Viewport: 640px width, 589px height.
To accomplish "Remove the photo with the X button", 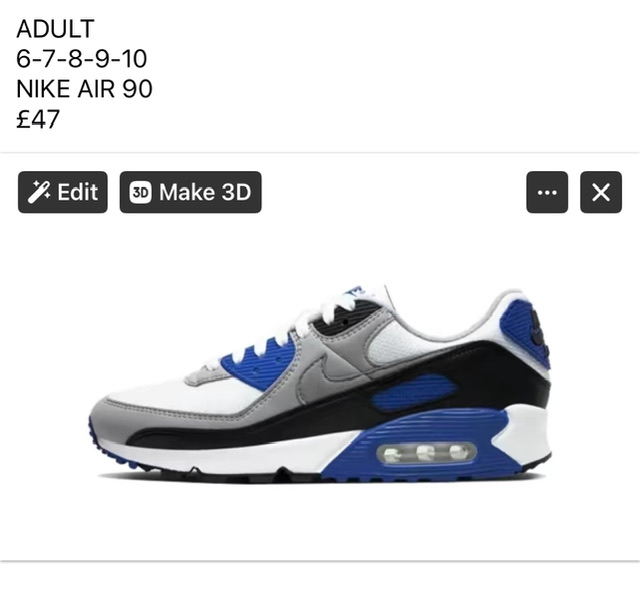I will pyautogui.click(x=601, y=192).
